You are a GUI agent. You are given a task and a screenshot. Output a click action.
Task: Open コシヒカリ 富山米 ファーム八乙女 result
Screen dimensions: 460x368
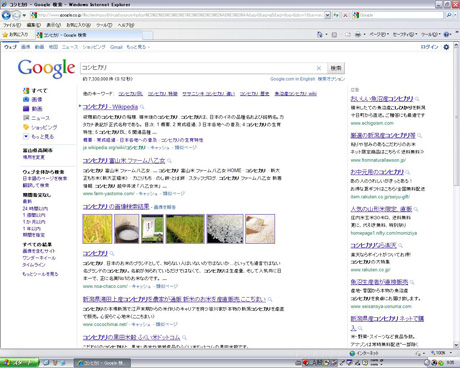[x=124, y=161]
